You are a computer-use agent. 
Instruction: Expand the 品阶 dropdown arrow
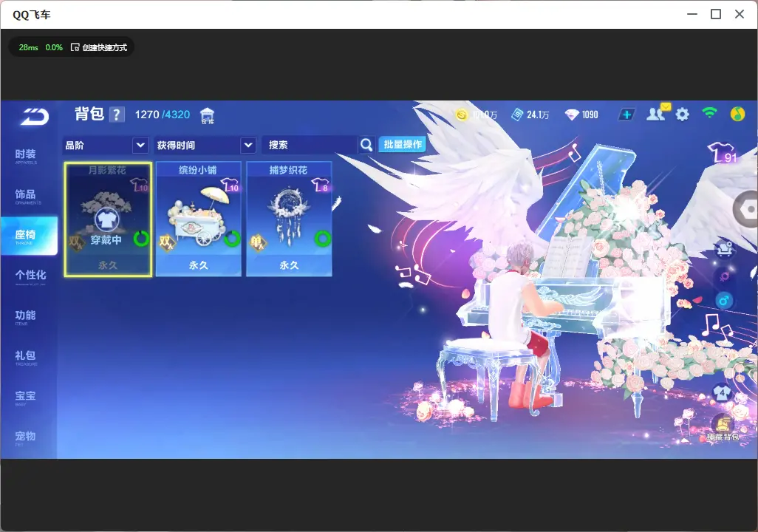click(x=140, y=145)
